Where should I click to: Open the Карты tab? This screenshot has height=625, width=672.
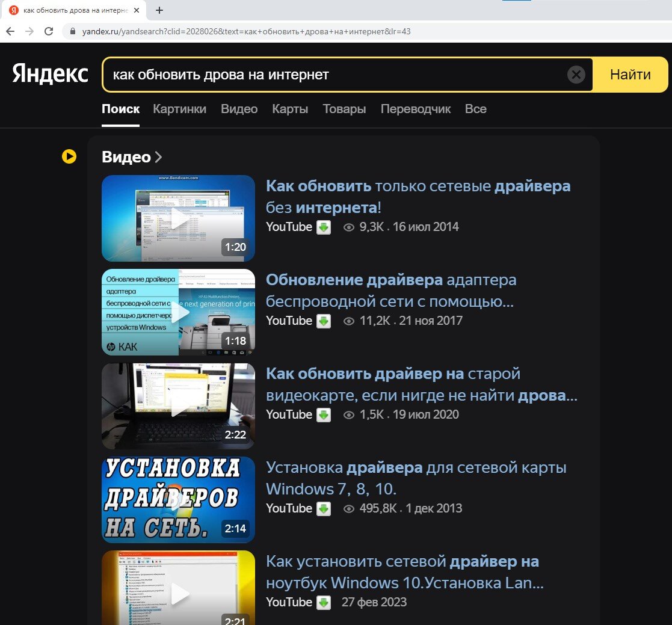[290, 109]
